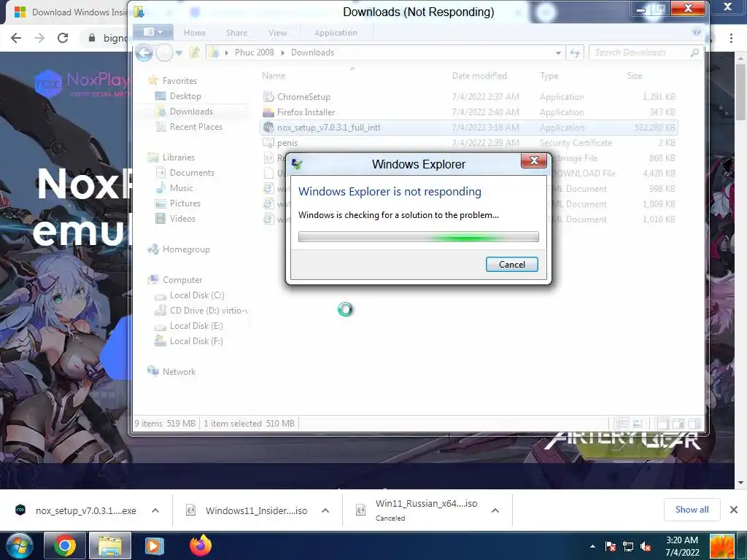Select nox_setup_v7.0.3.1_full_intl file

tap(469, 127)
